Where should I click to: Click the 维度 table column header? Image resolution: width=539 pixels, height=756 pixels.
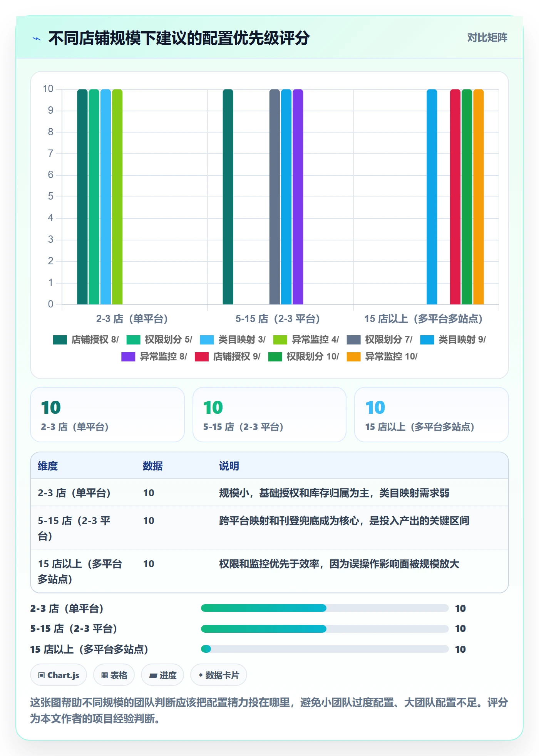pos(48,466)
